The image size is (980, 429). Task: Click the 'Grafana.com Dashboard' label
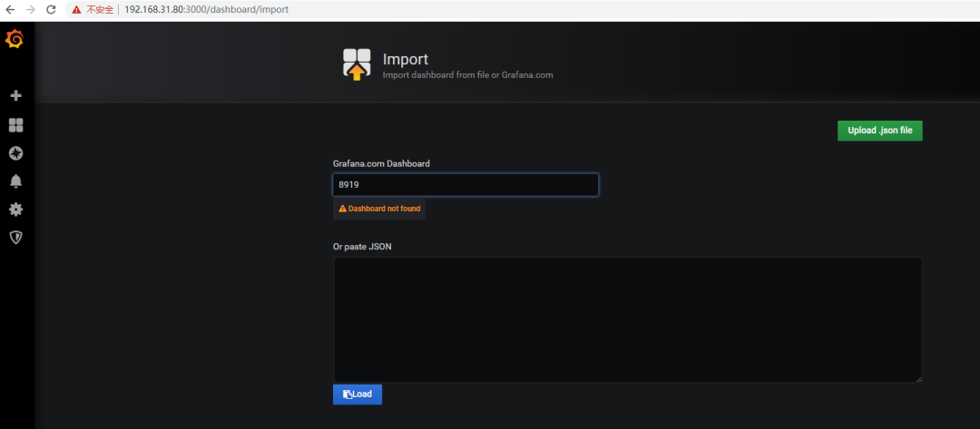[381, 163]
